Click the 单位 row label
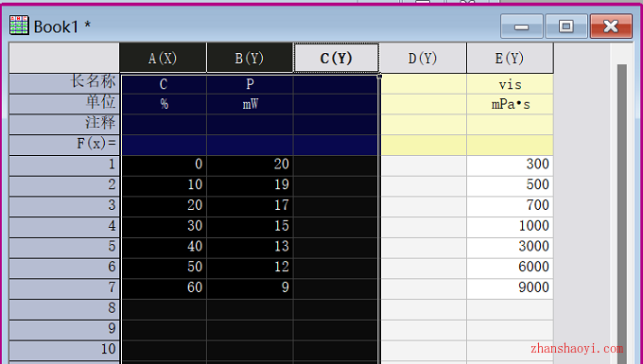Viewport: 643px width, 364px height. pyautogui.click(x=64, y=104)
